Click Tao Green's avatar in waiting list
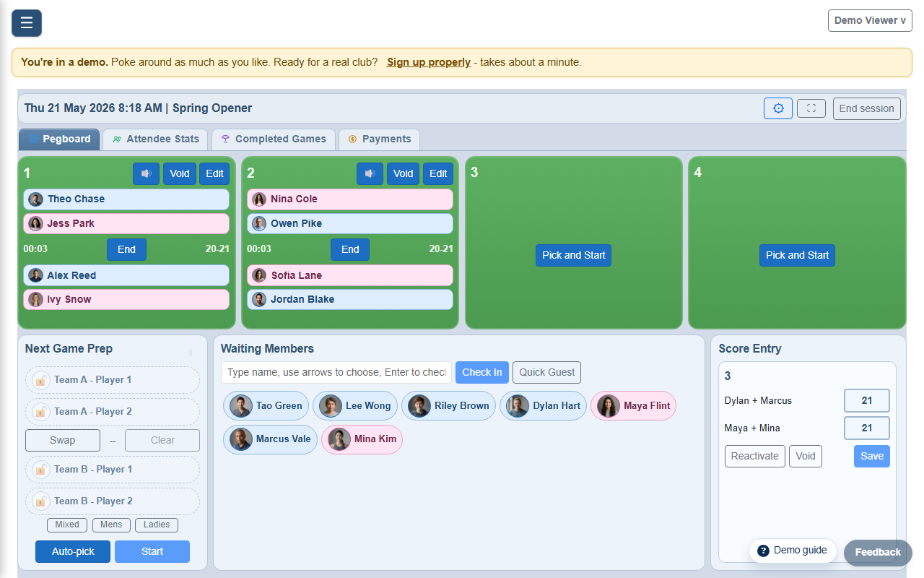This screenshot has width=924, height=578. [241, 406]
